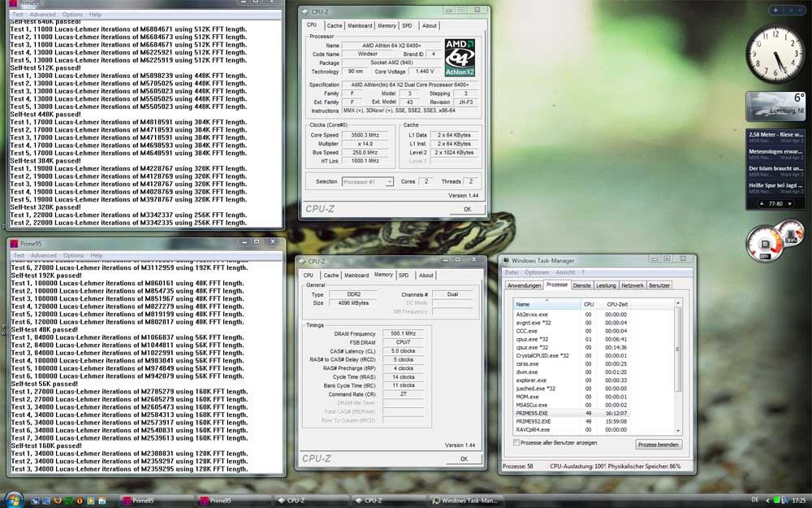Sort processes by Name column header
The width and height of the screenshot is (812, 508).
tap(547, 304)
